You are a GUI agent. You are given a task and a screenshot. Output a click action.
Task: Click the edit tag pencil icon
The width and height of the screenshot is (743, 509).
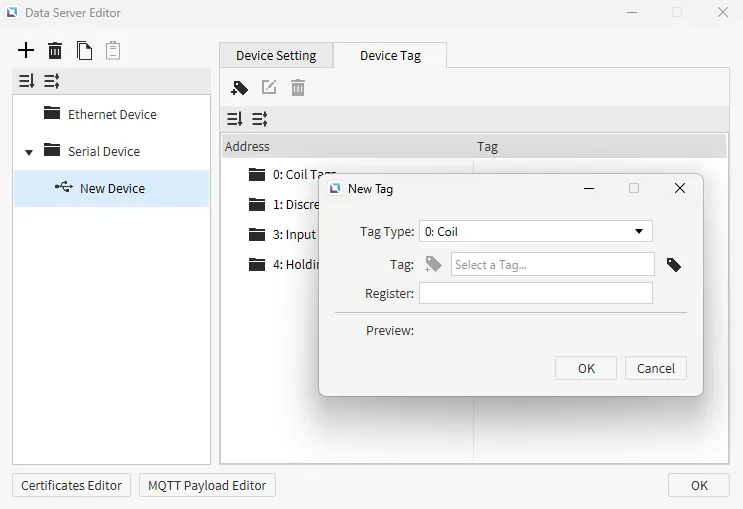(x=269, y=88)
